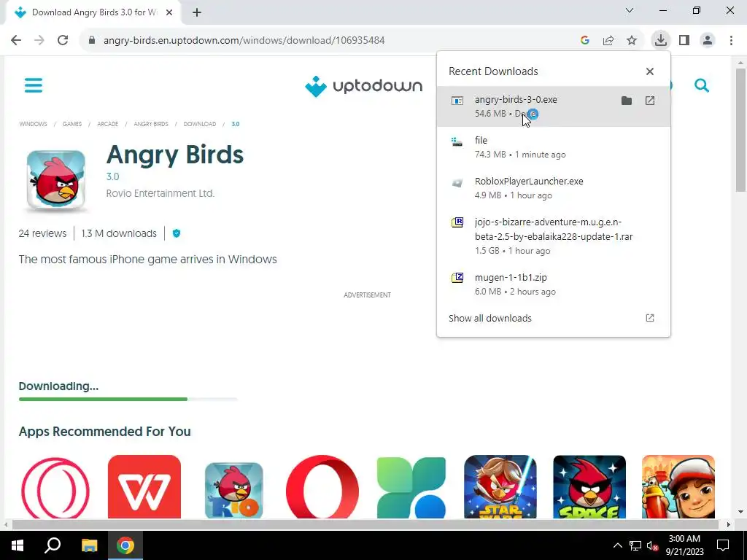Image resolution: width=747 pixels, height=560 pixels.
Task: Open the ARCADE breadcrumb link
Action: click(x=108, y=124)
